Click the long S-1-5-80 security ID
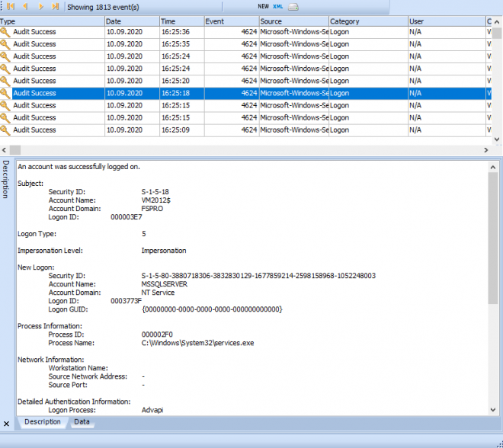 tap(258, 276)
